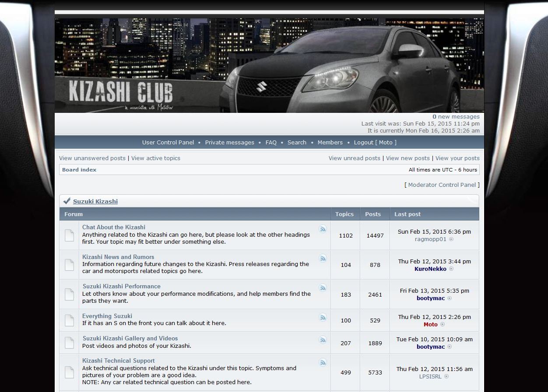Open LPSISRL's user profile
Image resolution: width=548 pixels, height=392 pixels.
[431, 376]
